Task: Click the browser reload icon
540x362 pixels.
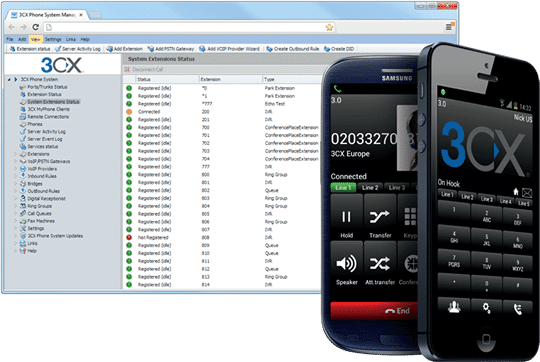Action: 35,27
